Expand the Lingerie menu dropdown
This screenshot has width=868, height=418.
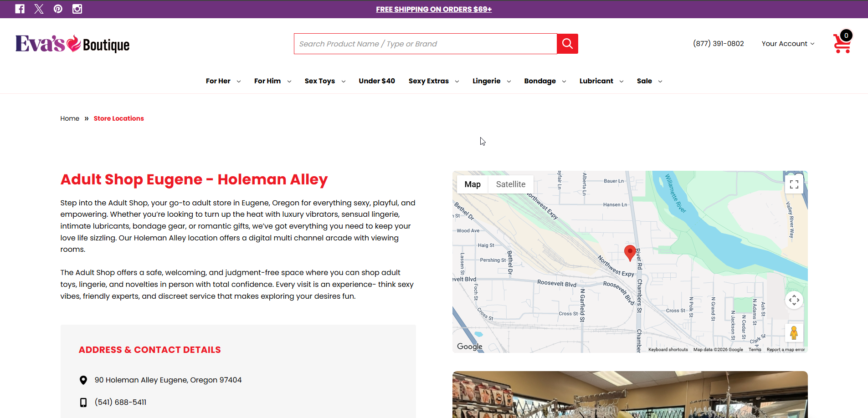tap(492, 81)
